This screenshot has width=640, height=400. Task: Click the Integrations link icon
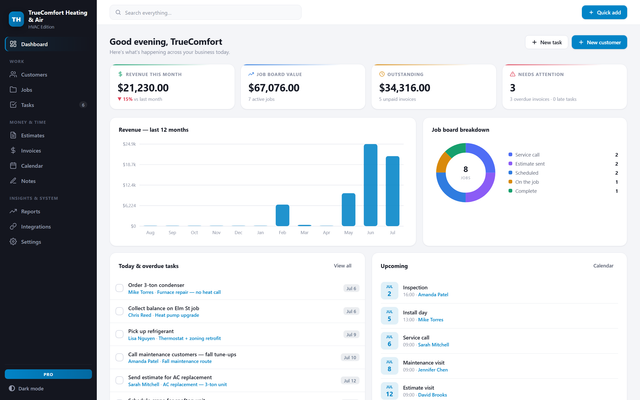(x=13, y=226)
